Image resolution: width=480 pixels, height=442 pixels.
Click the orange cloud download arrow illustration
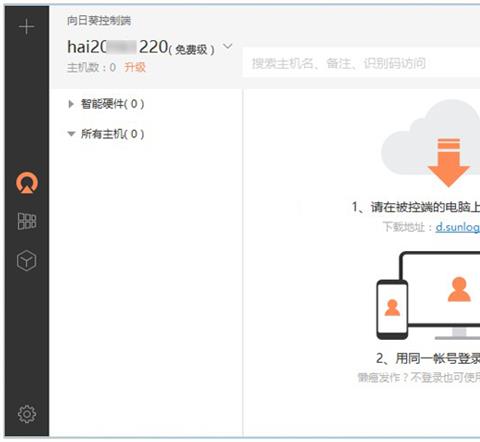click(x=448, y=162)
